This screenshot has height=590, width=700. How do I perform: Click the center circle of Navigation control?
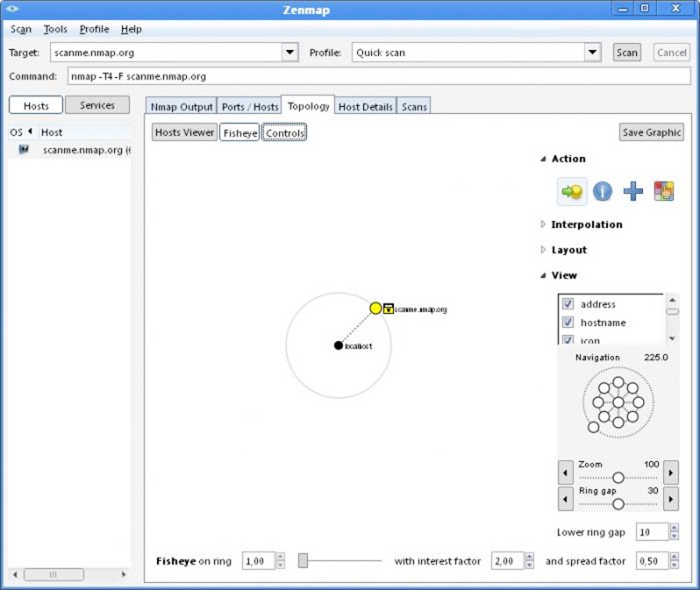point(618,403)
